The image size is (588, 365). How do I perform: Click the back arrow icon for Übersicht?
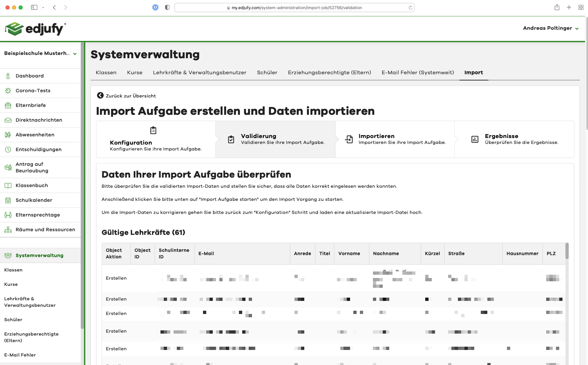[100, 96]
